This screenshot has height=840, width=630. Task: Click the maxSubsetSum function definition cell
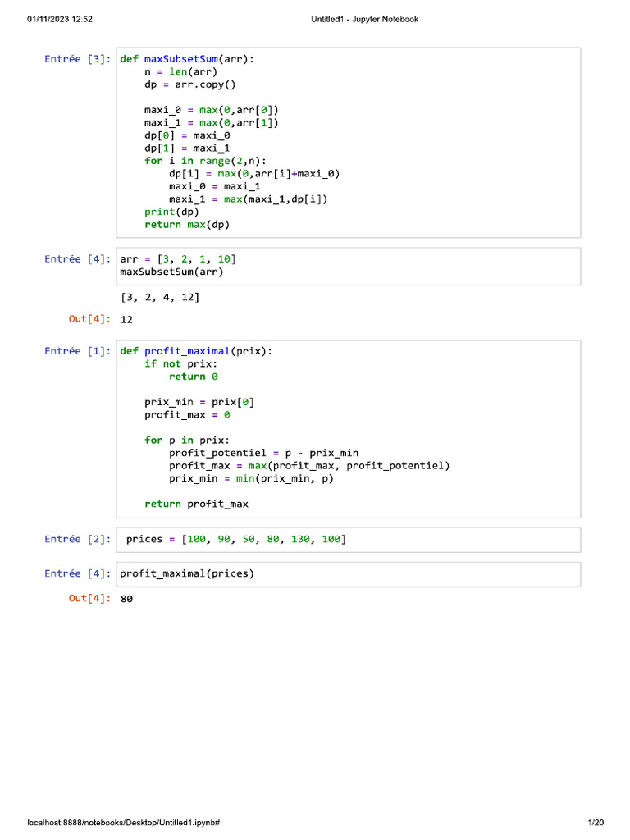(x=348, y=143)
